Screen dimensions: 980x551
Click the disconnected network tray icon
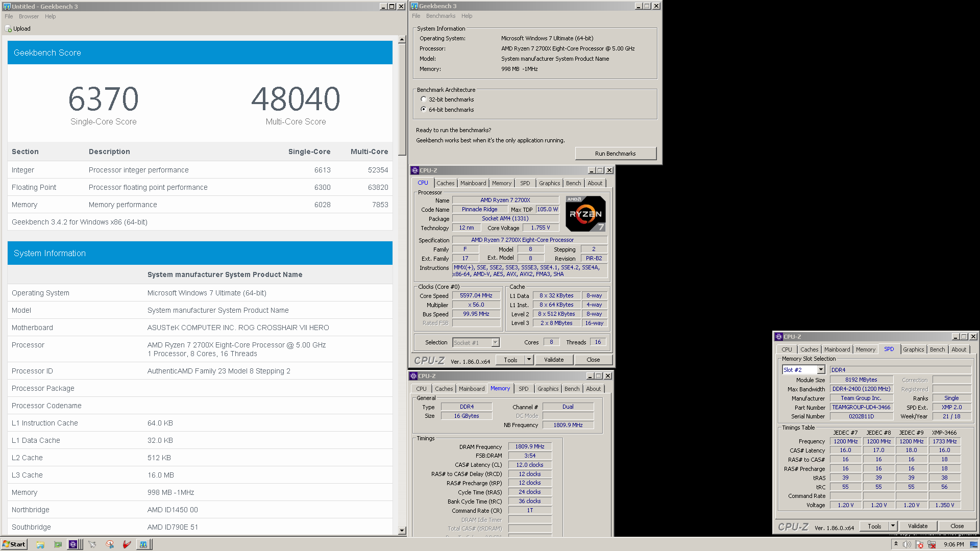point(932,544)
